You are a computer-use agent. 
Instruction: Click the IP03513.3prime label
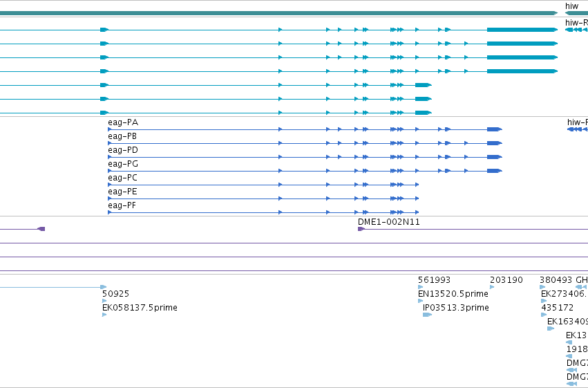tap(456, 308)
